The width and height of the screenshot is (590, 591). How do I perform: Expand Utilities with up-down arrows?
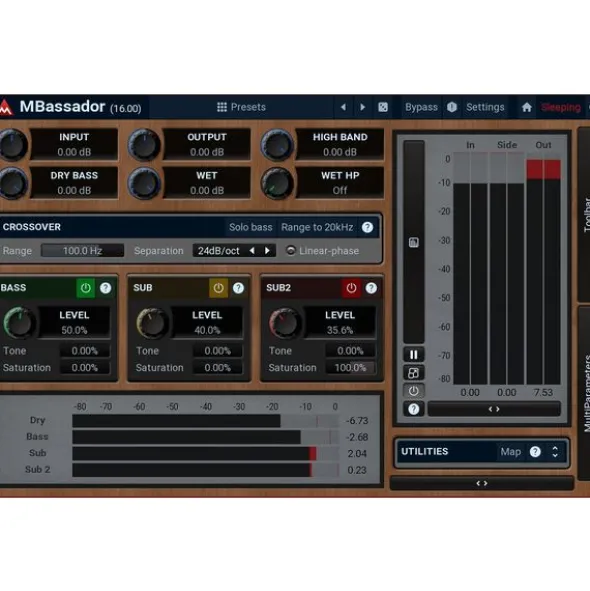(x=555, y=452)
